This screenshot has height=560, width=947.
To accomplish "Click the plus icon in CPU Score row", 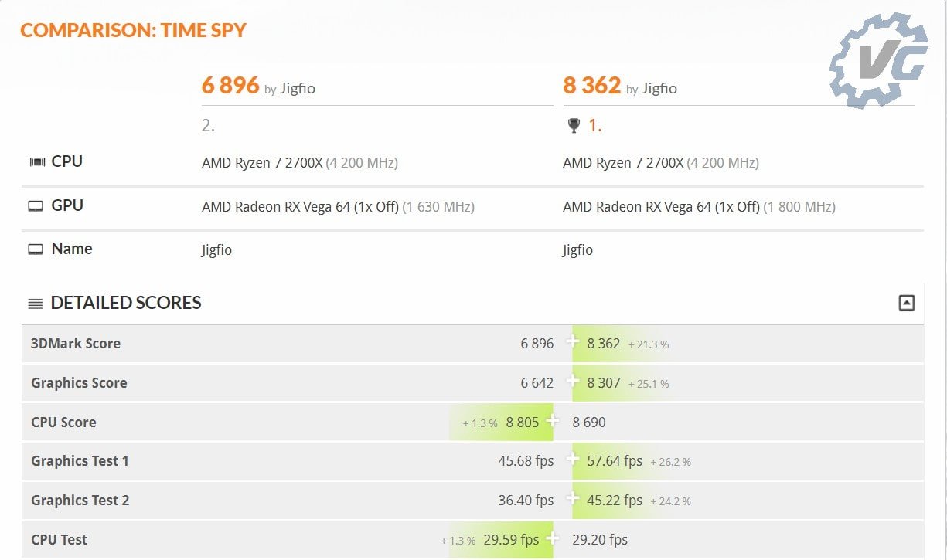I will pos(552,421).
